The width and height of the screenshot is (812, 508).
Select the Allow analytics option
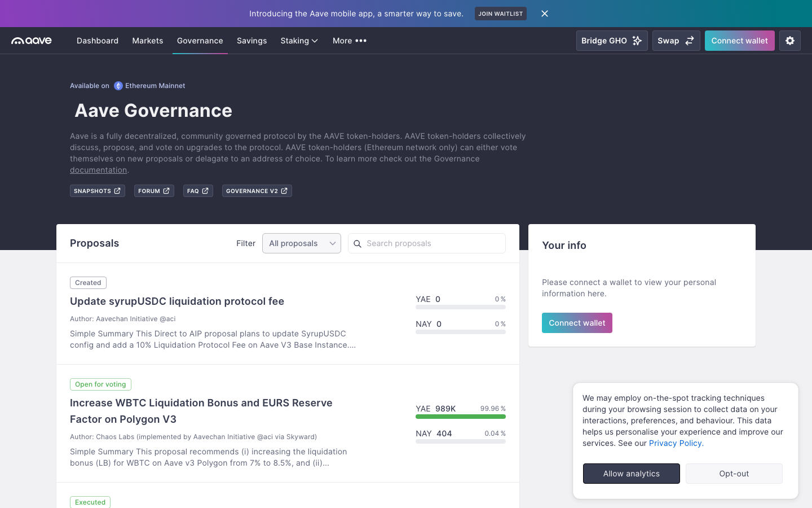point(631,474)
